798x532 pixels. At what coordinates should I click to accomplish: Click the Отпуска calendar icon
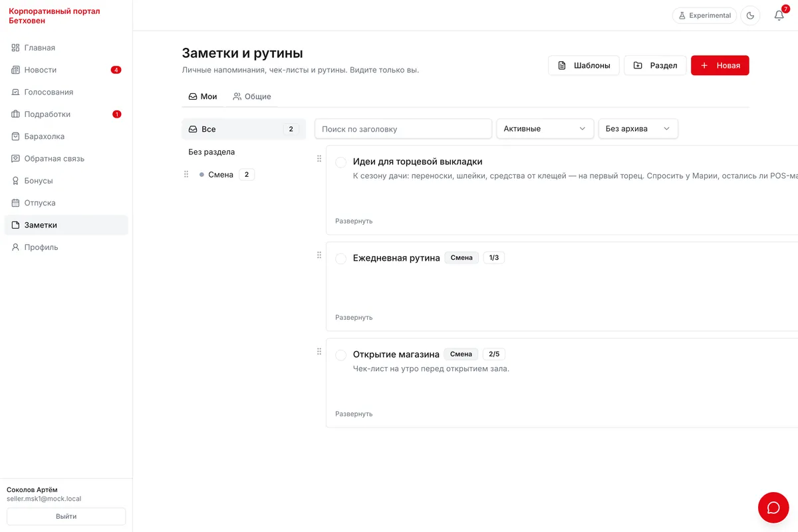16,203
